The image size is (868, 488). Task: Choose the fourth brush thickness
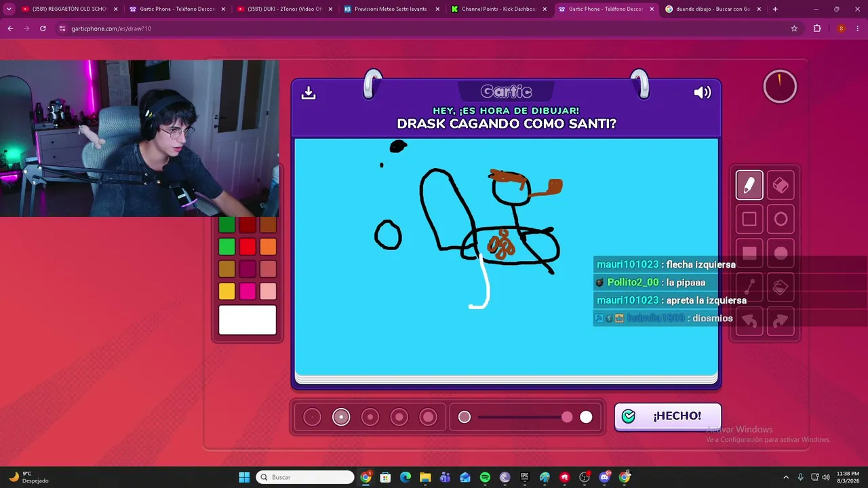click(399, 418)
